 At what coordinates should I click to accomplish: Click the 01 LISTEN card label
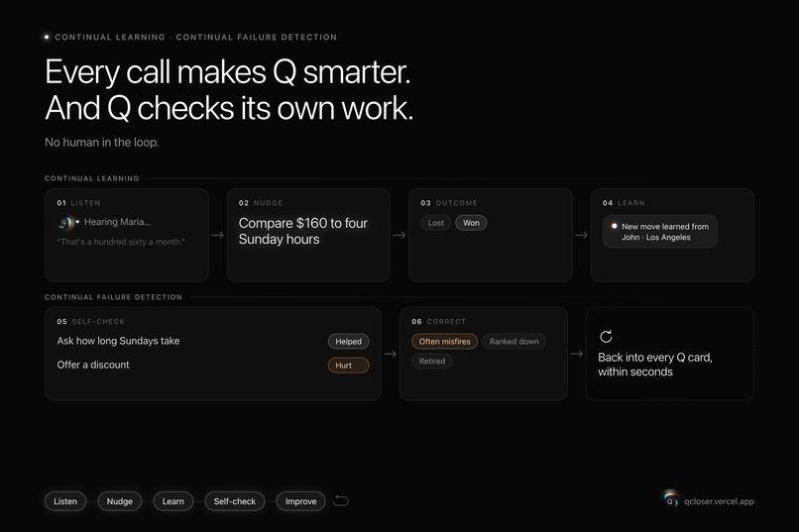78,203
